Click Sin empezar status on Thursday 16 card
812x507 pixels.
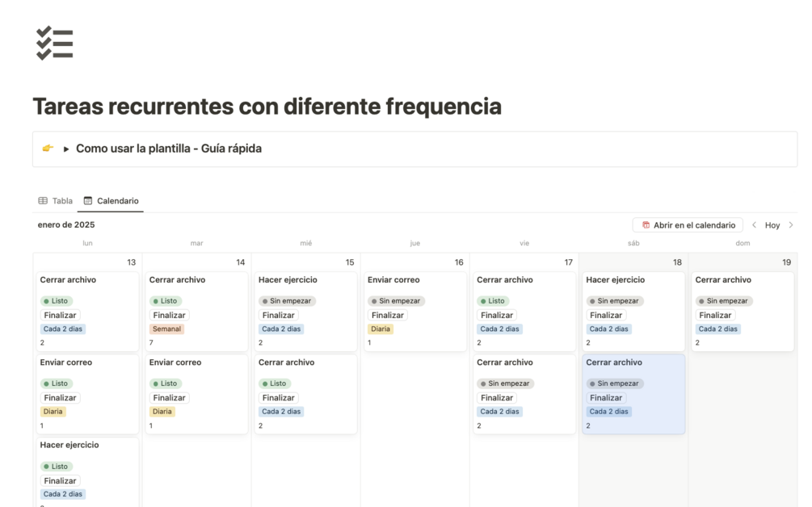396,301
